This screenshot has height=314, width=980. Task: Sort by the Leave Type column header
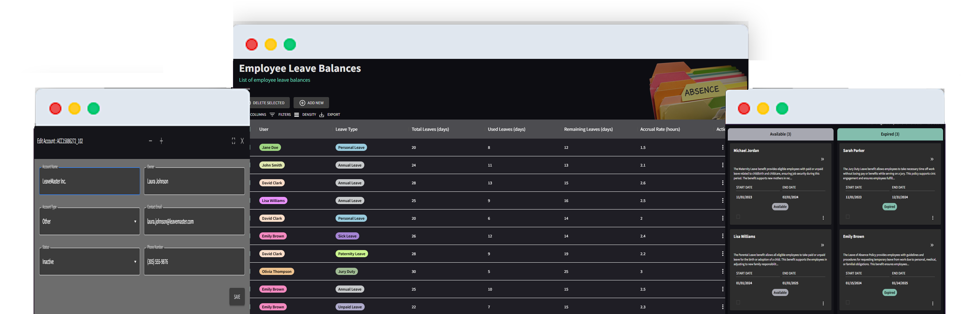(x=346, y=129)
